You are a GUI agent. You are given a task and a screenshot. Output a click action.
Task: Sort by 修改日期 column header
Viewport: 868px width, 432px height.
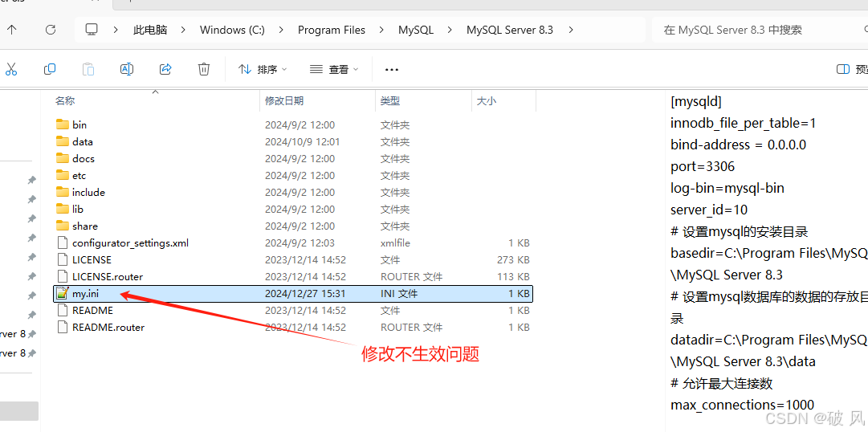tap(284, 101)
